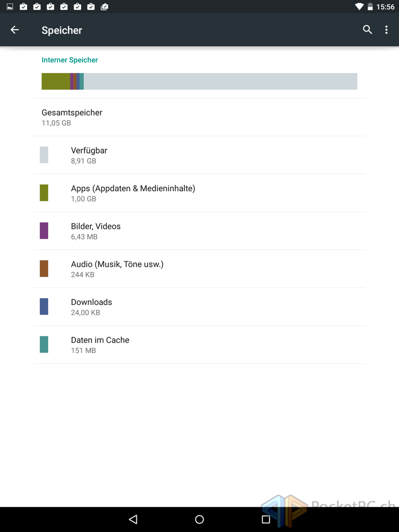
Task: Tap the grey free-space portion of storage bar
Action: (x=220, y=82)
